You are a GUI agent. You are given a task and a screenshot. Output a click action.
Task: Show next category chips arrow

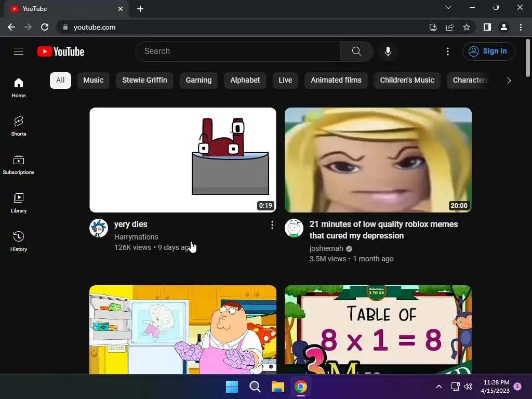coord(509,81)
